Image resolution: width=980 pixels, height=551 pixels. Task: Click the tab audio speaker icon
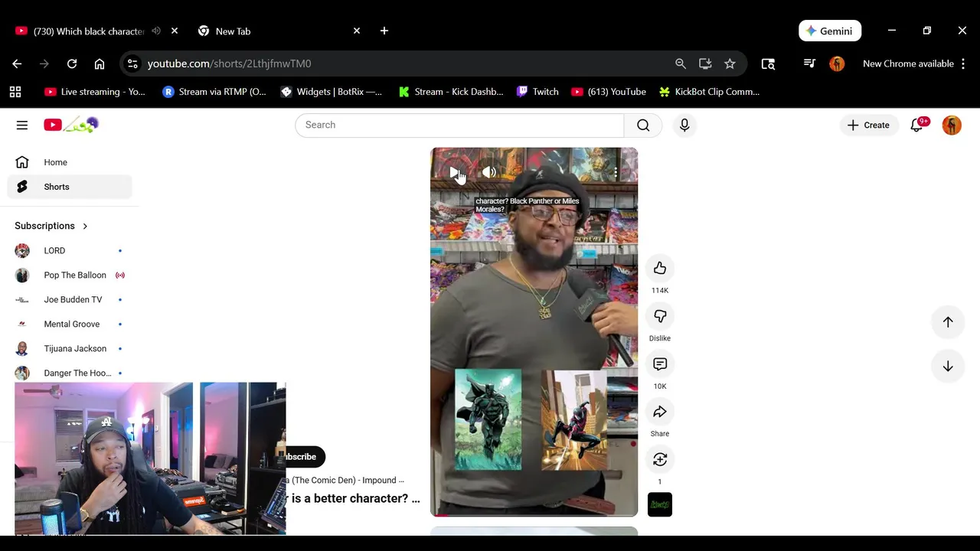coord(156,31)
